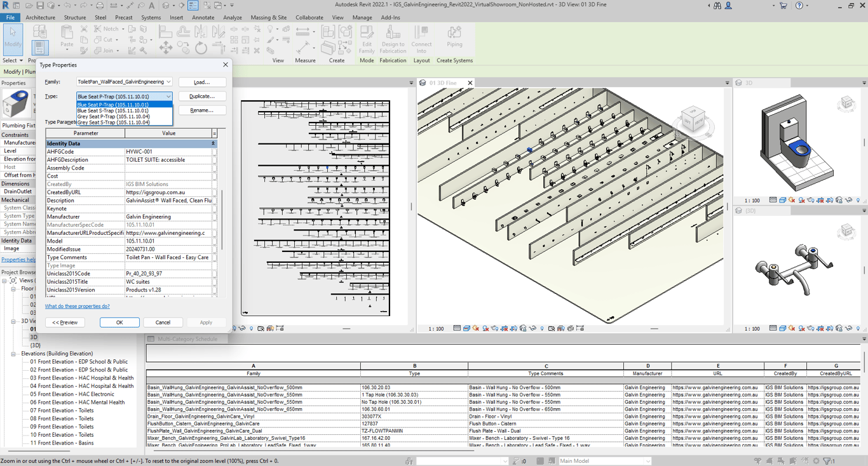Viewport: 868px width, 466px height.
Task: Click the ViewCube in the 3D viewport
Action: click(694, 117)
